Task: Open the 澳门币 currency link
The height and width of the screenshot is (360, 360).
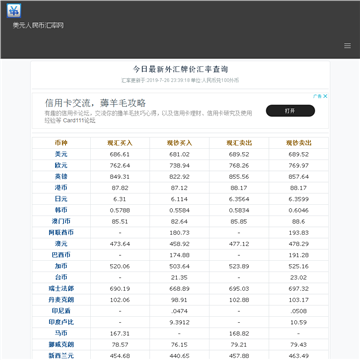Action: (61, 221)
